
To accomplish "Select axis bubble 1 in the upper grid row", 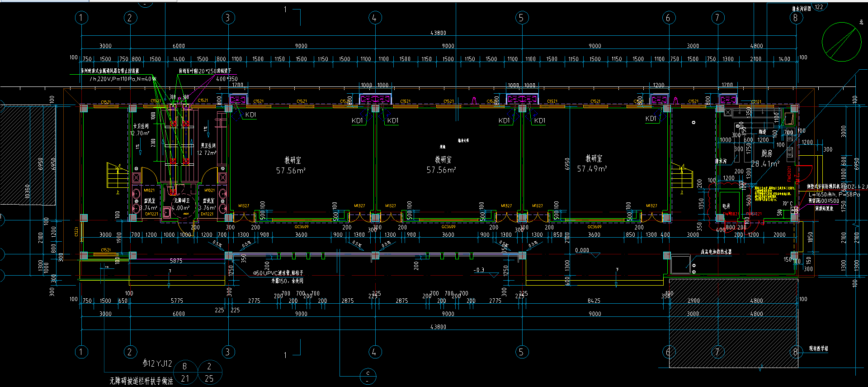I will click(x=81, y=18).
